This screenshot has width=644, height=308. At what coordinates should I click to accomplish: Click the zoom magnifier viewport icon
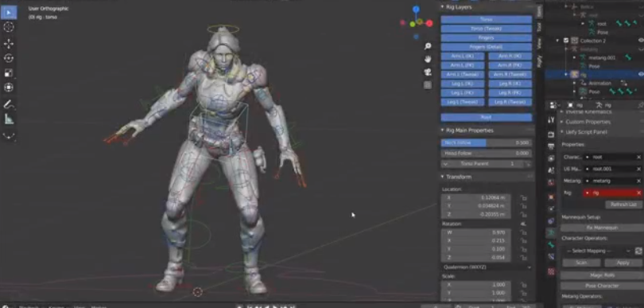coord(428,46)
